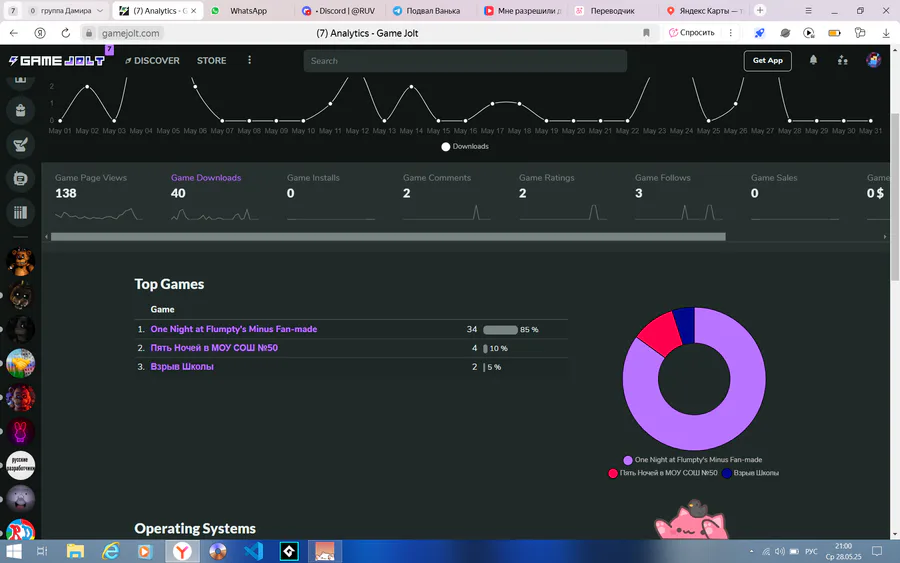Viewport: 900px width, 563px height.
Task: Click the gamejolt.com address bar
Action: pos(130,33)
